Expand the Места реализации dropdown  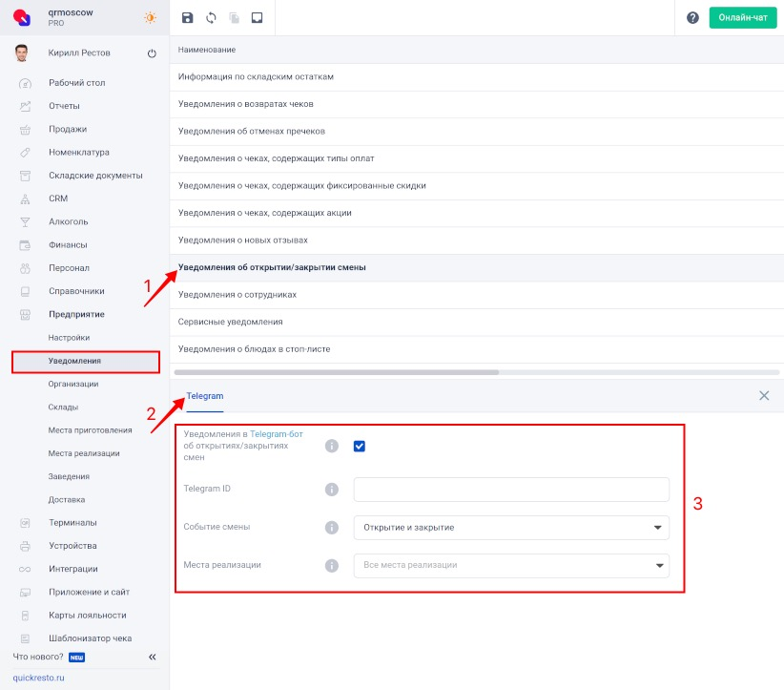click(511, 565)
